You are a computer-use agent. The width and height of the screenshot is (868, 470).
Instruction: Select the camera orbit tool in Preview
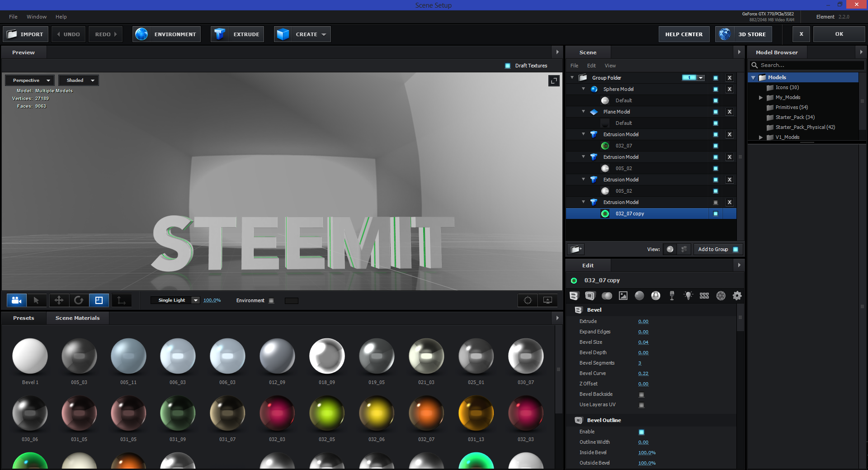tap(17, 300)
